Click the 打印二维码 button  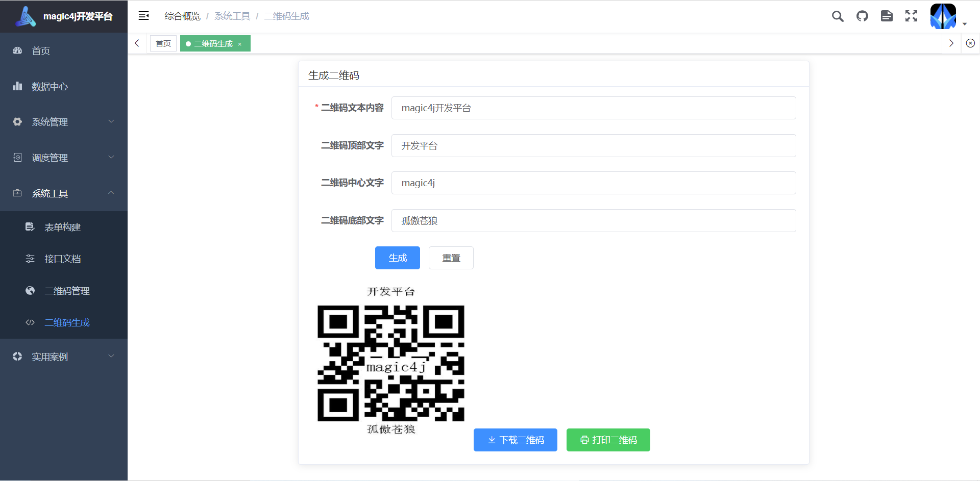608,440
